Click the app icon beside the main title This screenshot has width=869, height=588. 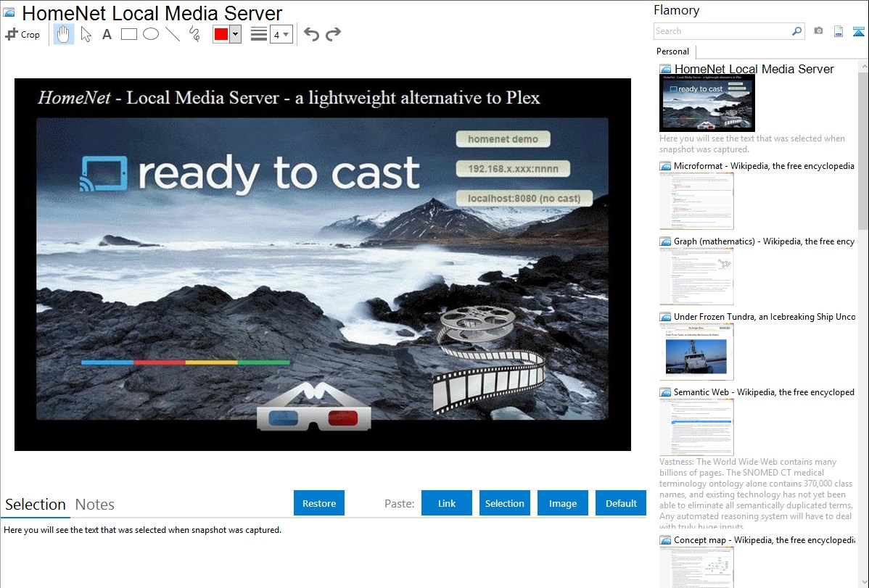coord(9,12)
